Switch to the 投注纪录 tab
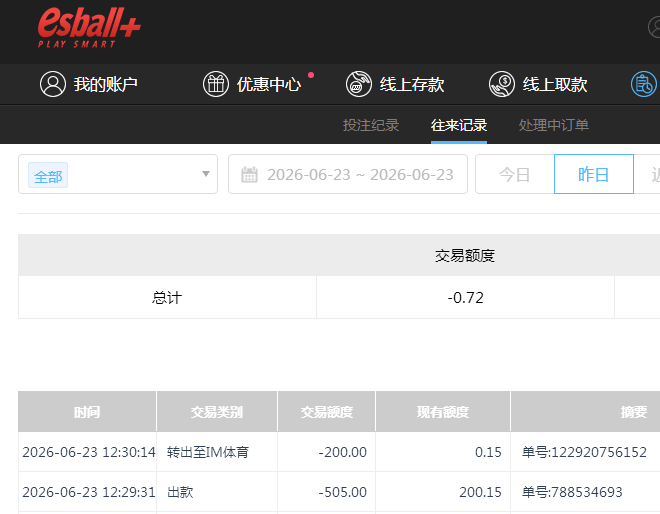This screenshot has height=514, width=660. pyautogui.click(x=371, y=125)
